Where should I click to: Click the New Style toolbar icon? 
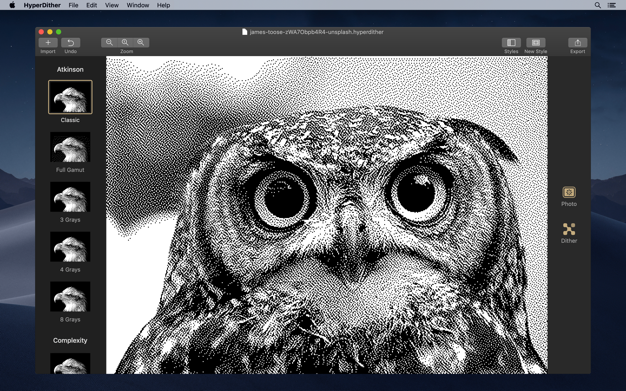pos(536,43)
